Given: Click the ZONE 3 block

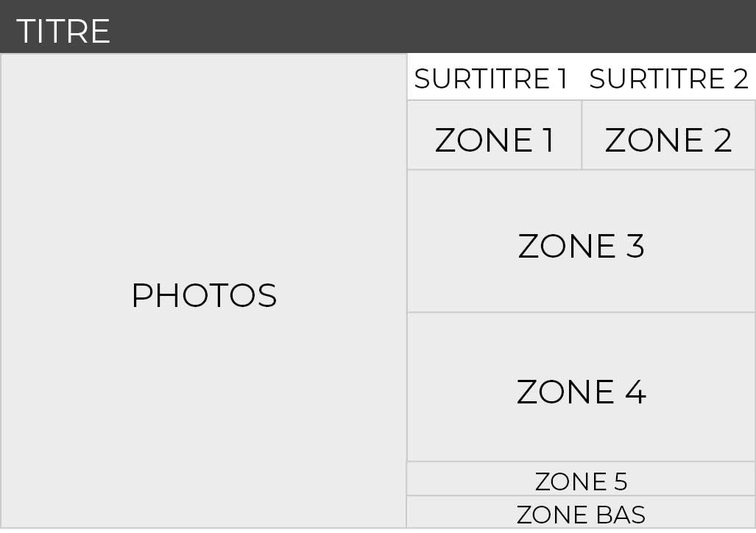Looking at the screenshot, I should (581, 241).
